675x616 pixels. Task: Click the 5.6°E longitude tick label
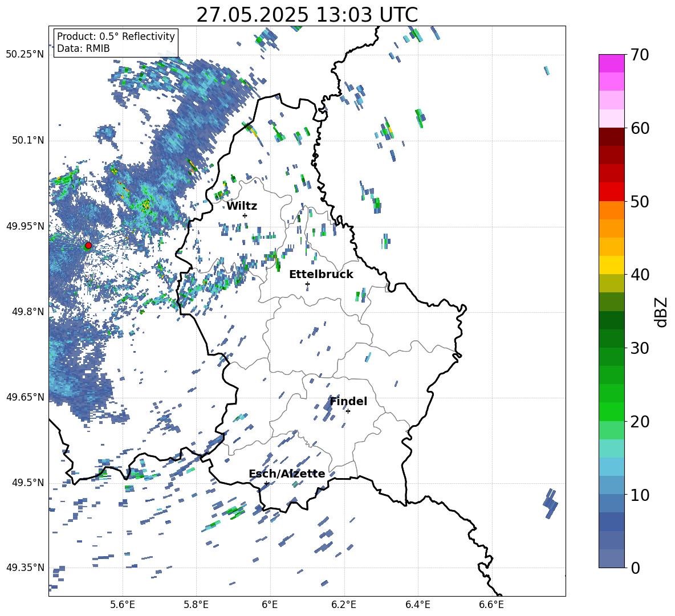tap(123, 605)
